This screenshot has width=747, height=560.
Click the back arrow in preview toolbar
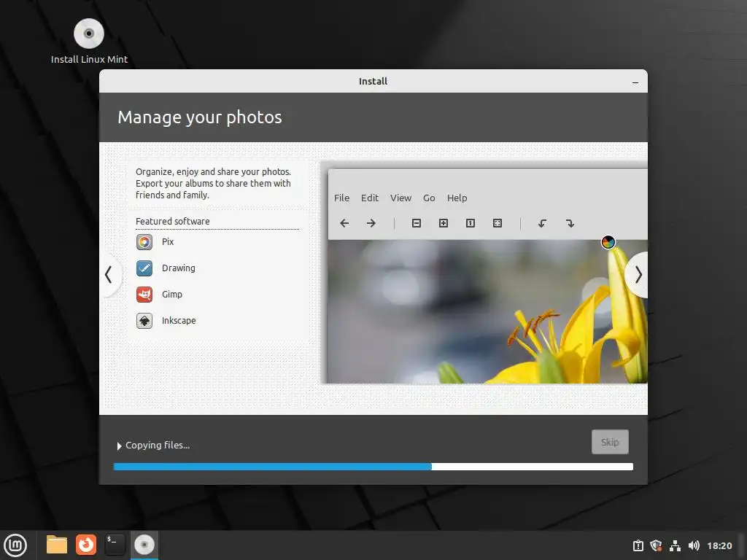tap(344, 223)
